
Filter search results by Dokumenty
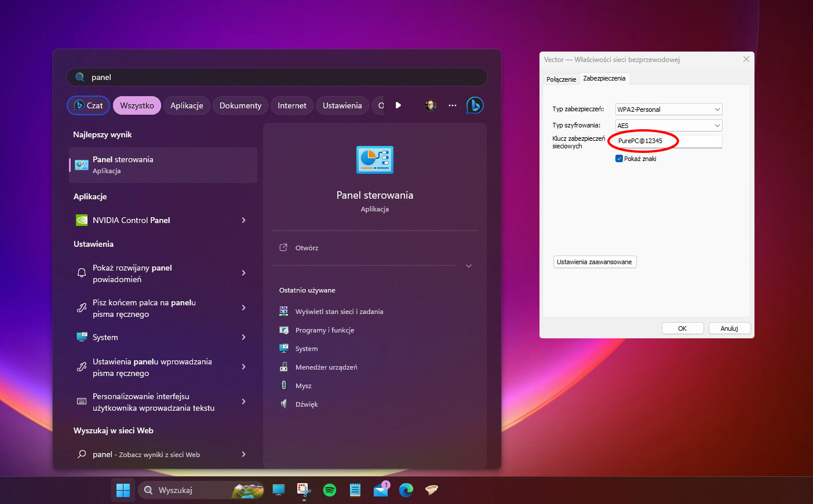tap(240, 105)
